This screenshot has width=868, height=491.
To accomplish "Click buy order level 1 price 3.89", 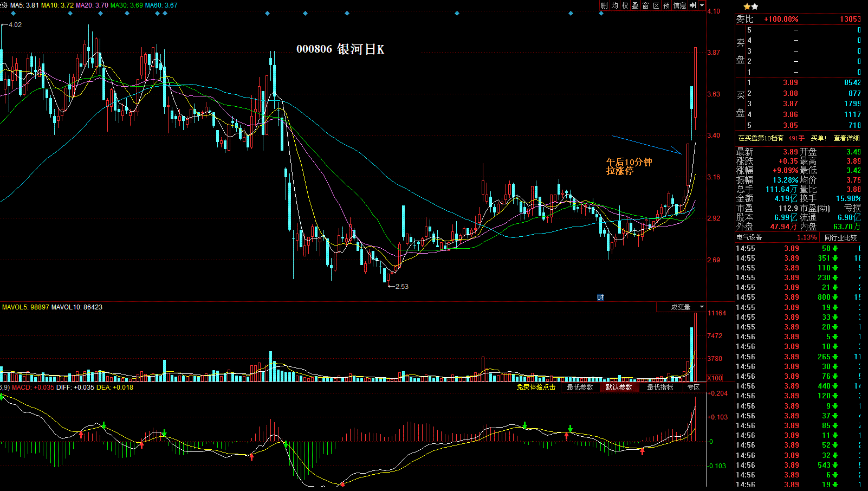I will (791, 83).
